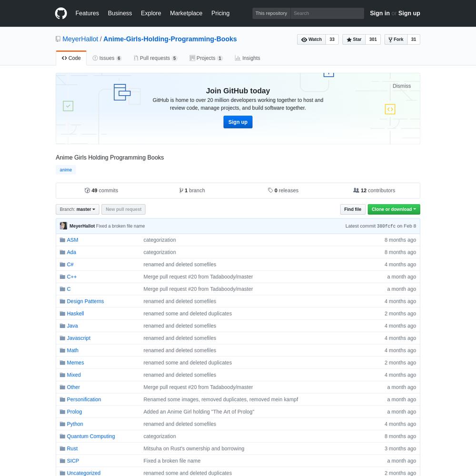476x476 pixels.
Task: Star the repository
Action: point(354,40)
